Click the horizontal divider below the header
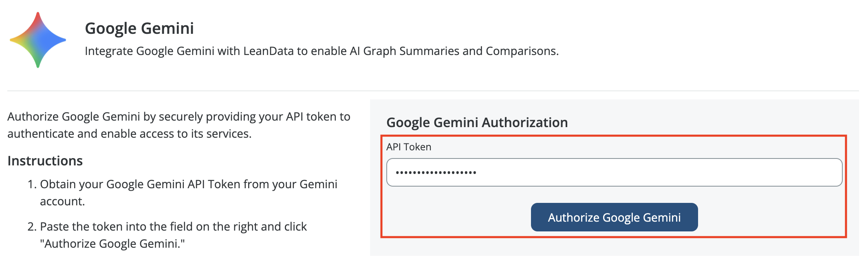This screenshot has height=264, width=868. pyautogui.click(x=433, y=90)
